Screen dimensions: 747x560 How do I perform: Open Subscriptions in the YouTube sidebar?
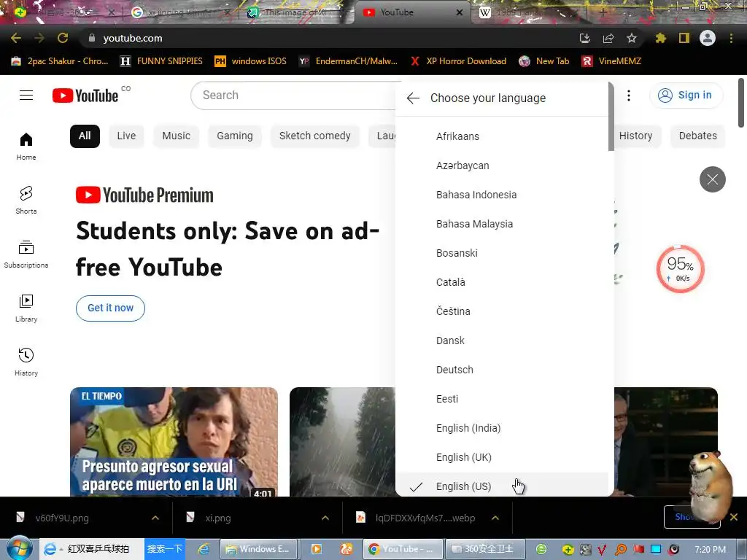pyautogui.click(x=26, y=254)
